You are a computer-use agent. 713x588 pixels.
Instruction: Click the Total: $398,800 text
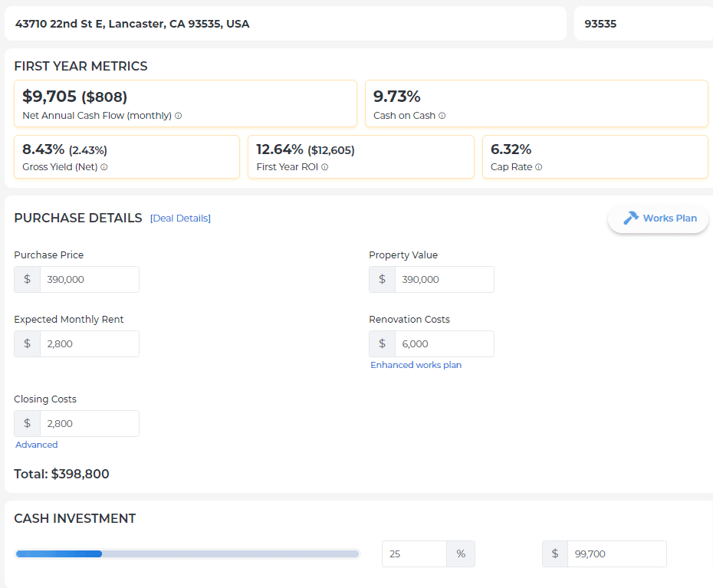point(61,474)
